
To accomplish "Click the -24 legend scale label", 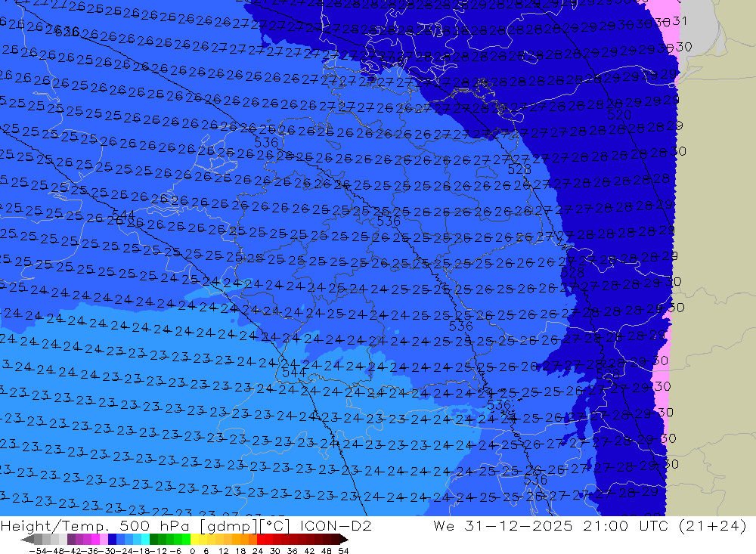I will point(125,551).
